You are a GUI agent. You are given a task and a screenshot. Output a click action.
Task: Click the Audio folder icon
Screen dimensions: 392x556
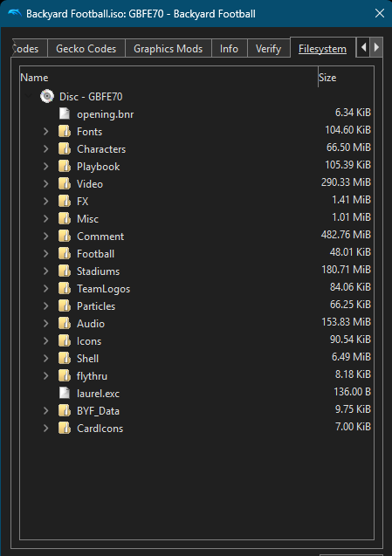65,323
